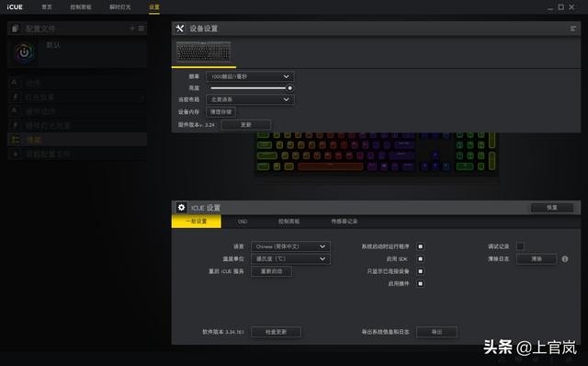Viewport: 588px width, 366px height.
Task: Click the firmware 更新 update button
Action: coord(246,125)
